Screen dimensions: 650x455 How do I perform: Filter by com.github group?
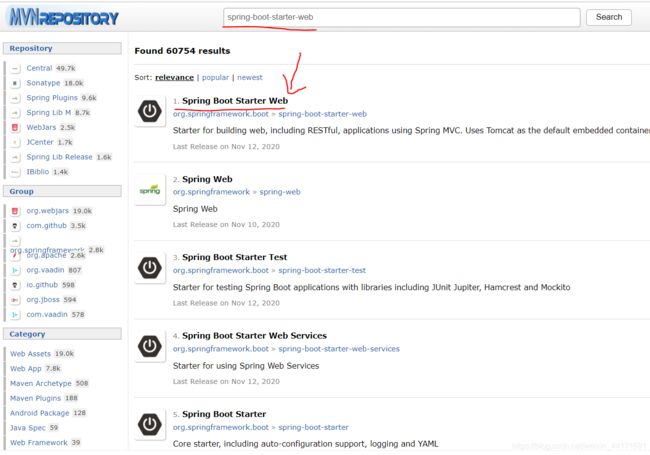46,225
